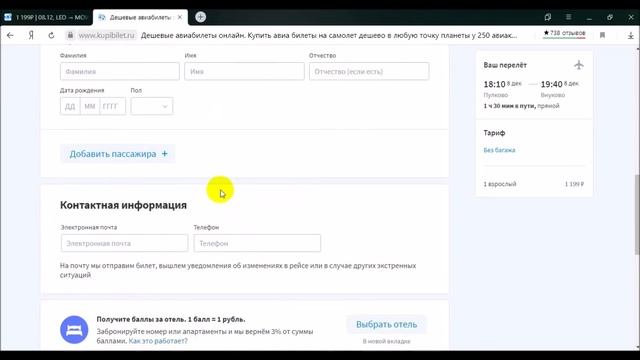Click the page vertical scrollbar thumb
Viewport: 640px width, 360px height.
coord(637,214)
